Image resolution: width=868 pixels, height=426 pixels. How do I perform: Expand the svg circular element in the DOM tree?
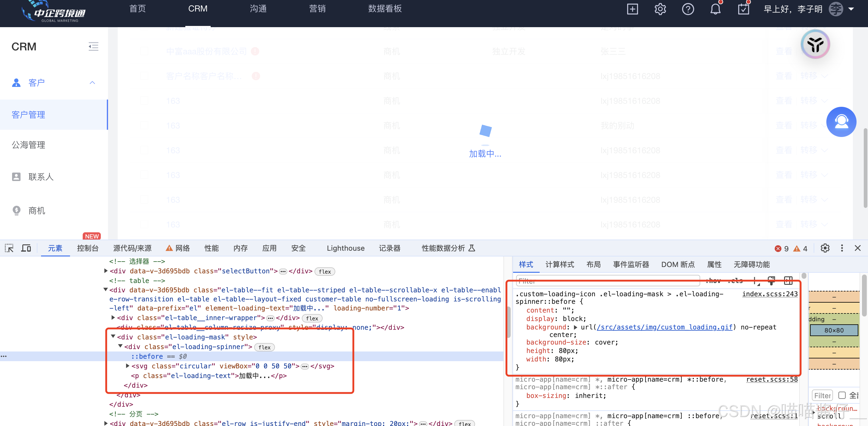[127, 366]
